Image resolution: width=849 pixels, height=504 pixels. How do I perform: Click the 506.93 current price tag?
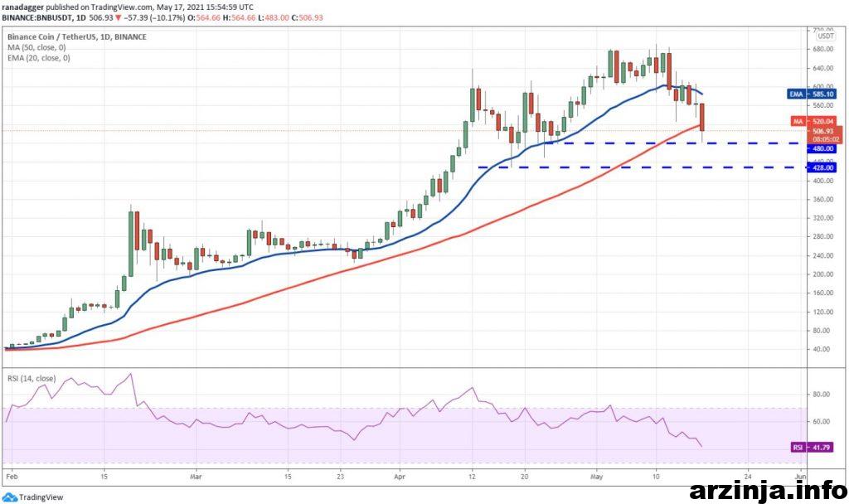(x=823, y=131)
